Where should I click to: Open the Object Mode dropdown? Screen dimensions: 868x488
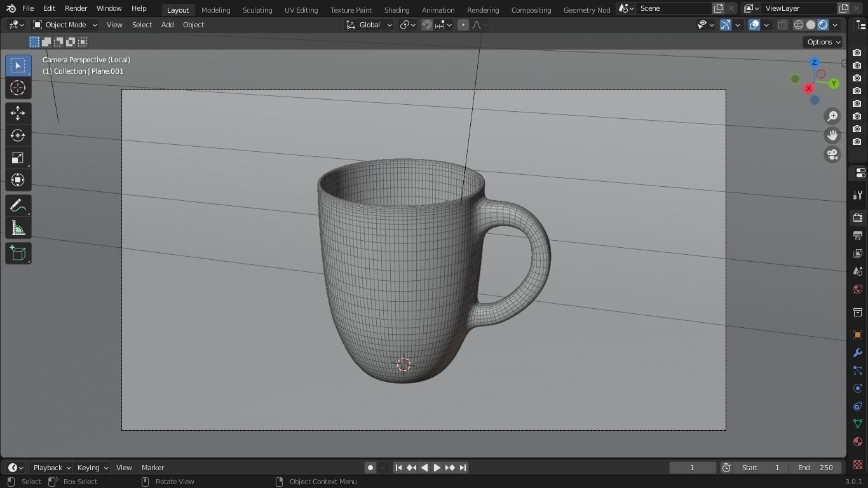(65, 25)
